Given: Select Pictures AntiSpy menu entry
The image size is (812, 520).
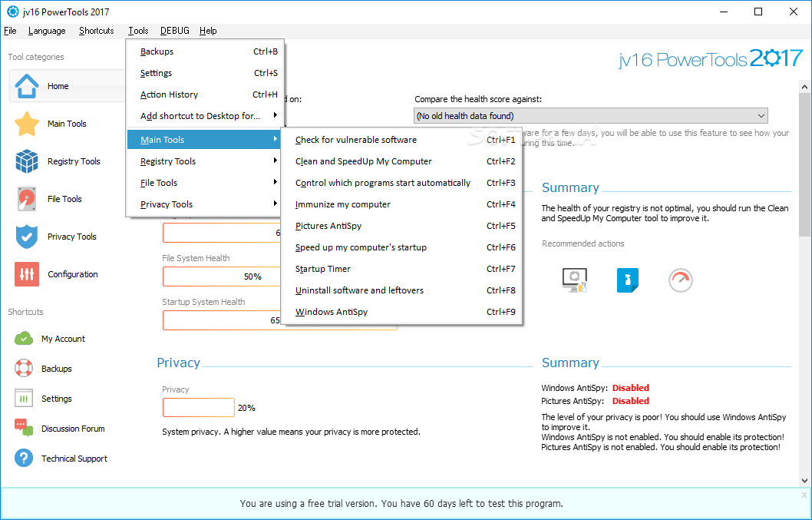Looking at the screenshot, I should coord(402,226).
